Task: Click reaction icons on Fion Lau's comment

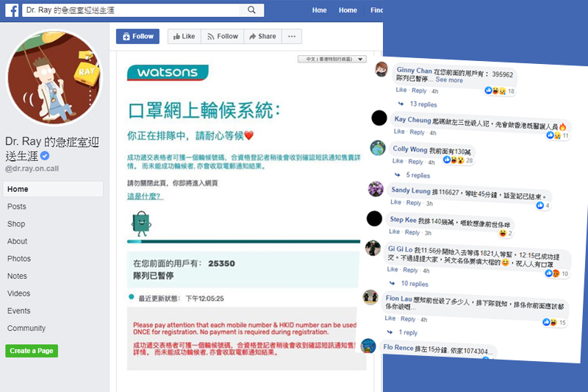Action: click(548, 322)
